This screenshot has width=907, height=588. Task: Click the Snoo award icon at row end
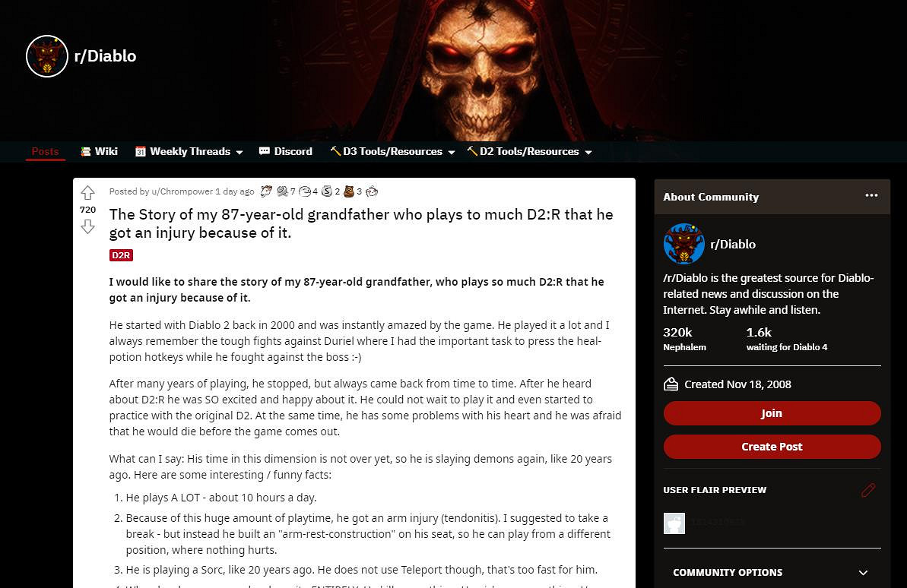pyautogui.click(x=371, y=191)
